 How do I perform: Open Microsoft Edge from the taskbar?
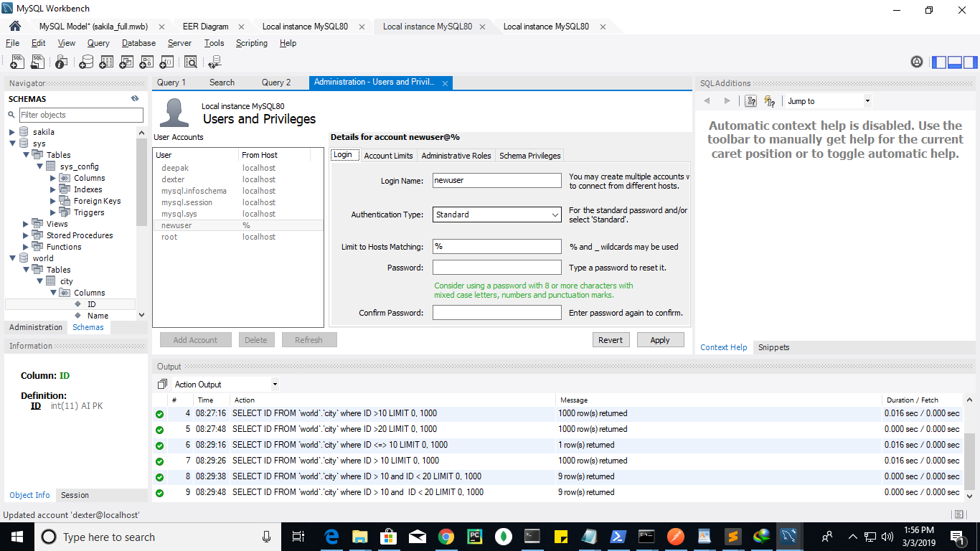331,536
